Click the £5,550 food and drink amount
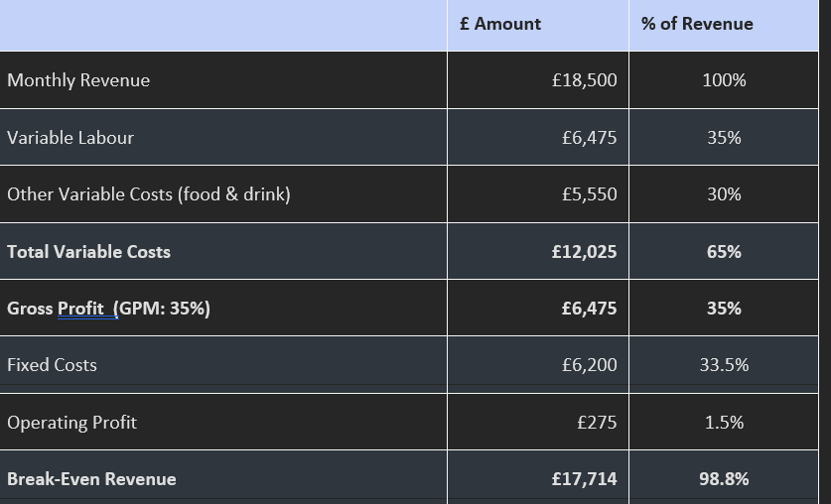 590,194
